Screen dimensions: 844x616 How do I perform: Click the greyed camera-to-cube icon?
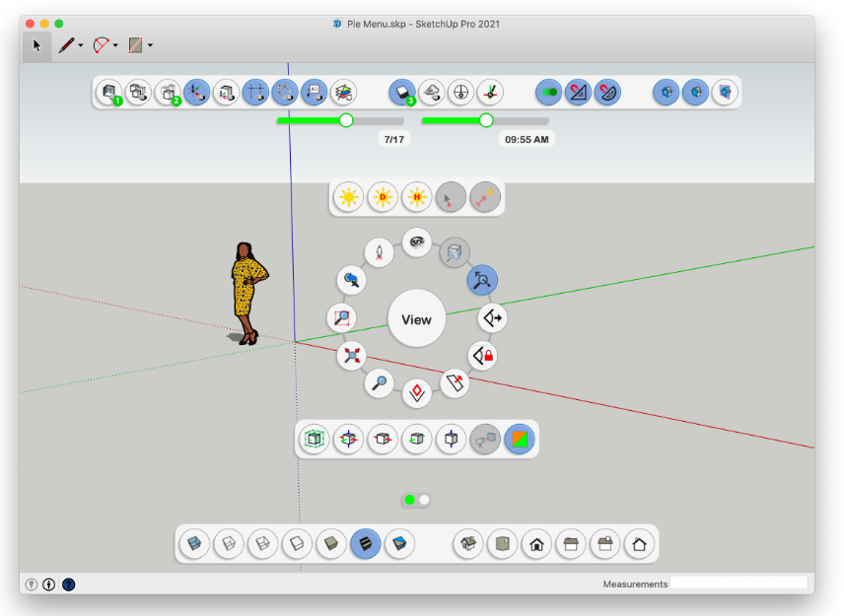(485, 439)
